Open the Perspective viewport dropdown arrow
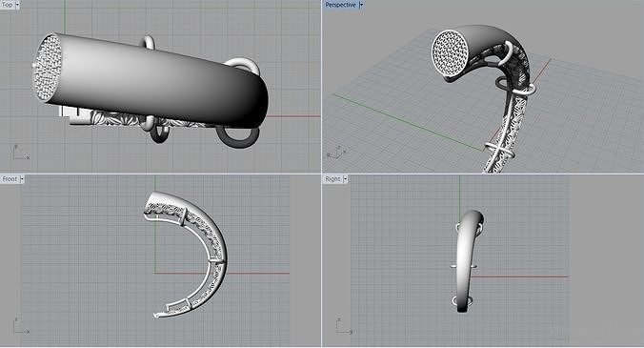This screenshot has height=348, width=644. (361, 5)
